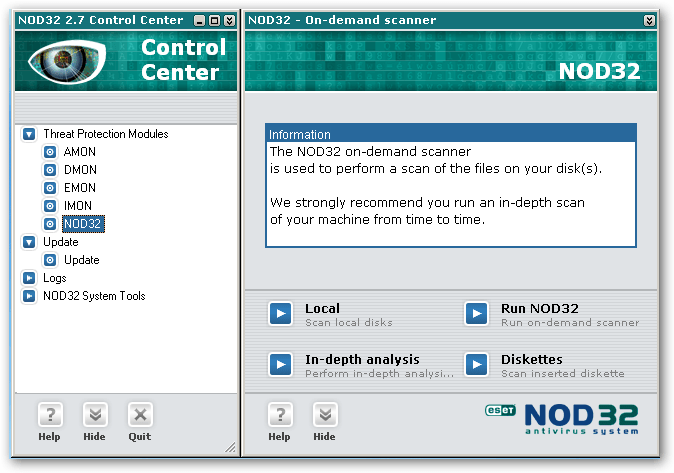Collapse the Threat Protection Modules group
Image resolution: width=674 pixels, height=473 pixels.
pos(29,134)
